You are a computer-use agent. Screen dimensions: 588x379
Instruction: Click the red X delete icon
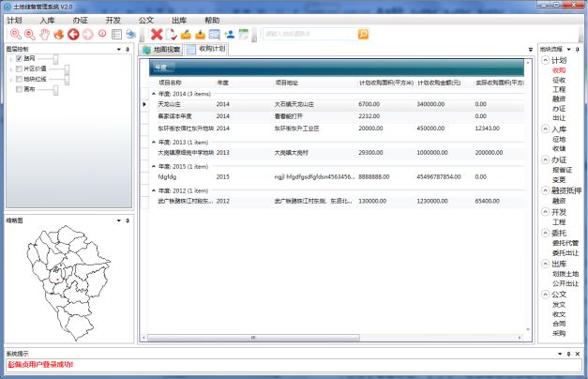pos(157,35)
